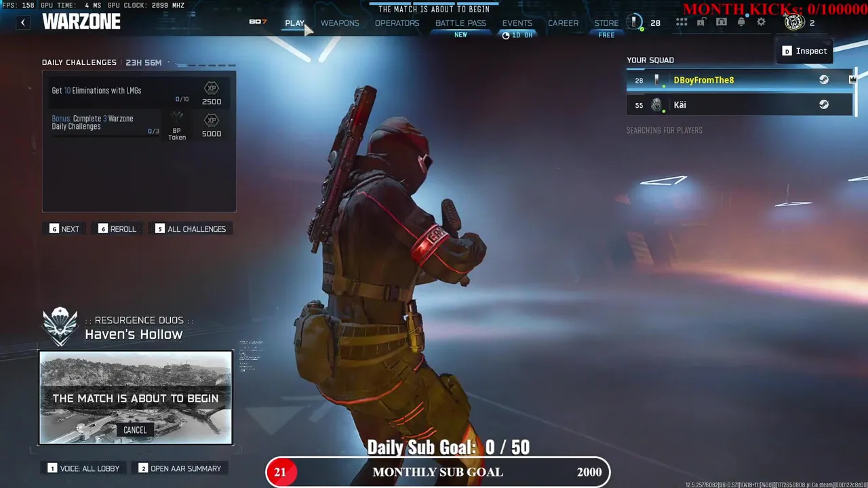Click the red 21 sub count circle
Screen dimensions: 868x488
click(x=280, y=472)
